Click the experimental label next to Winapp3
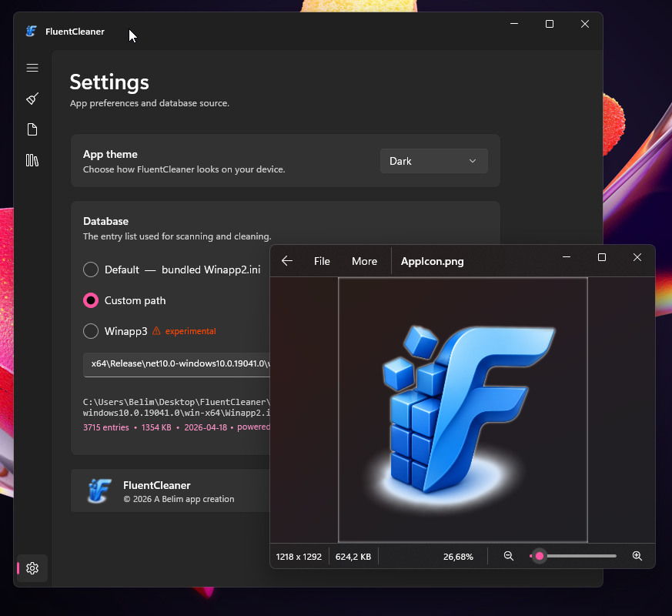This screenshot has height=616, width=672. 191,331
